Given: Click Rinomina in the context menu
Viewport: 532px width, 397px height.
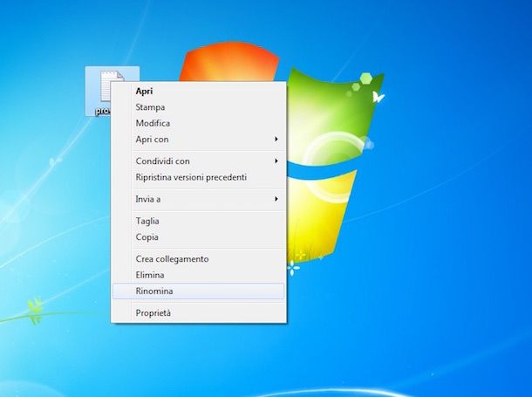Looking at the screenshot, I should tap(199, 291).
